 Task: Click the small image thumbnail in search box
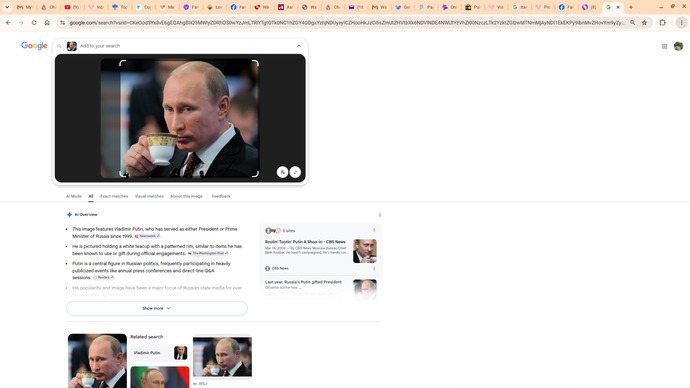point(71,46)
